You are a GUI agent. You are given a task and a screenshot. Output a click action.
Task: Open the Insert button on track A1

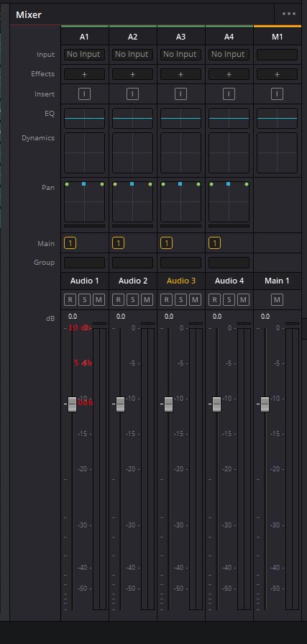click(x=84, y=94)
